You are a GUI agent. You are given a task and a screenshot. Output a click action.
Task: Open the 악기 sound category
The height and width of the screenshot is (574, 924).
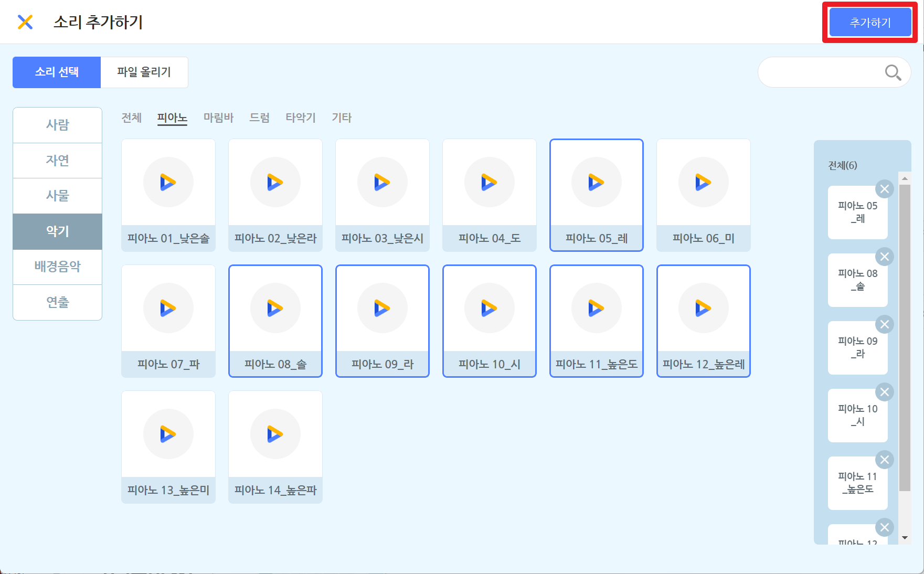pyautogui.click(x=58, y=231)
